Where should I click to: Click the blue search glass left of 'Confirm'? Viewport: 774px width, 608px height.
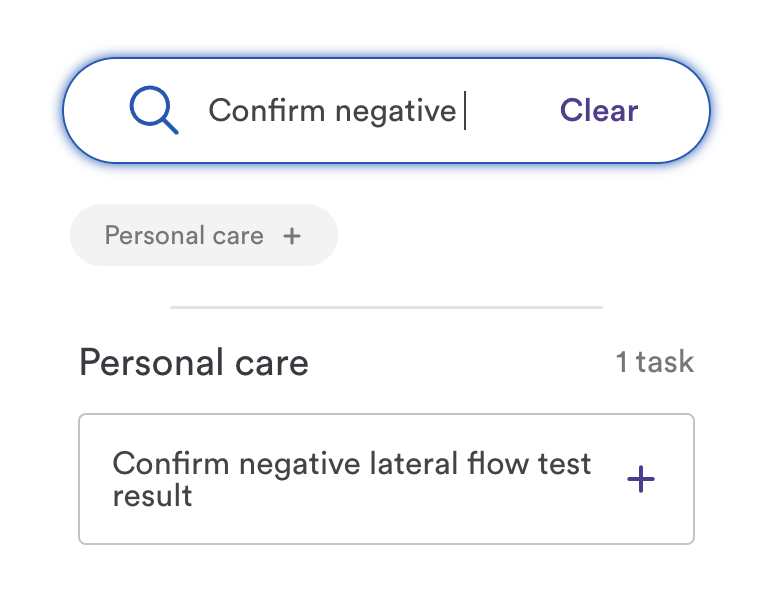click(x=153, y=110)
